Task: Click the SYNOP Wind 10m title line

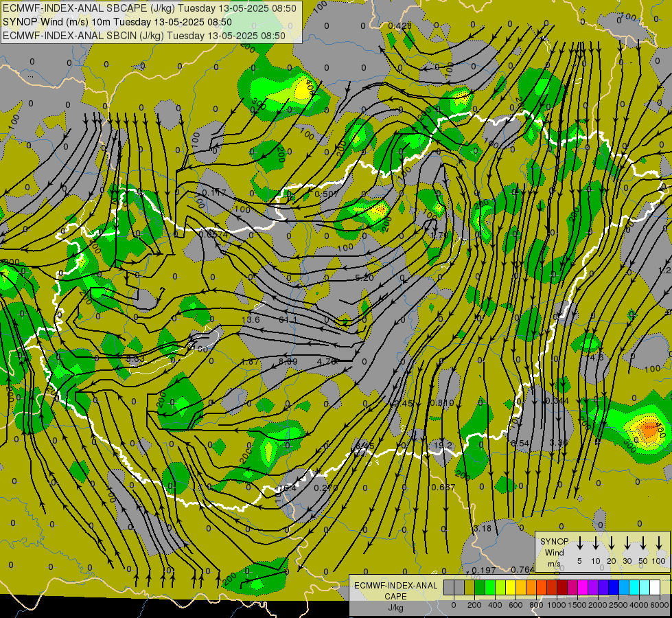Action: (x=117, y=22)
